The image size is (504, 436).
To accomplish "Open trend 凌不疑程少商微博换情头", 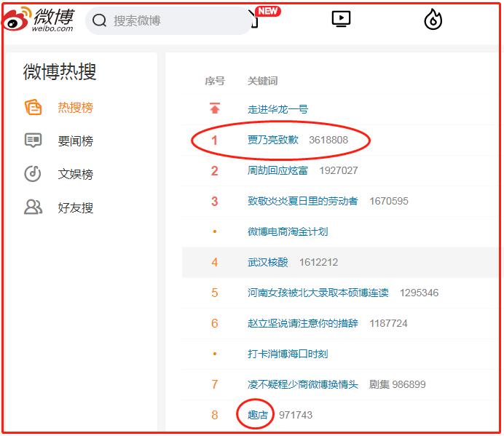I will click(x=303, y=384).
